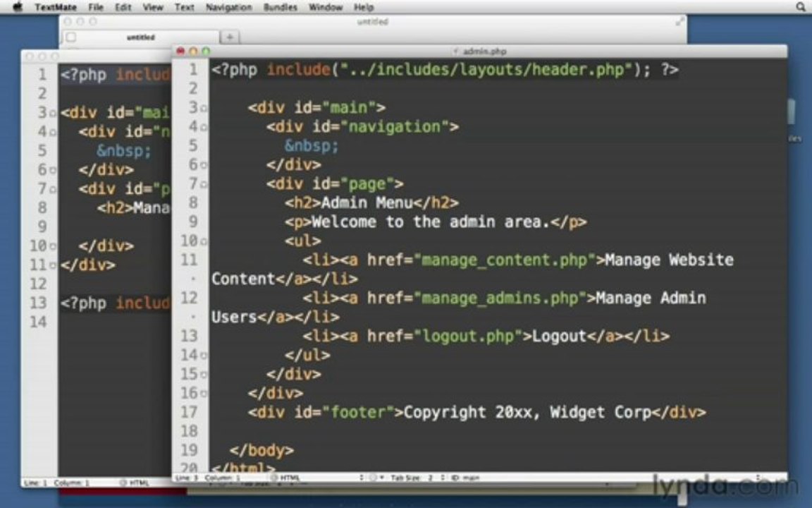This screenshot has height=508, width=812.
Task: Open the HTML language dropdown in admin.php status bar
Action: point(316,478)
